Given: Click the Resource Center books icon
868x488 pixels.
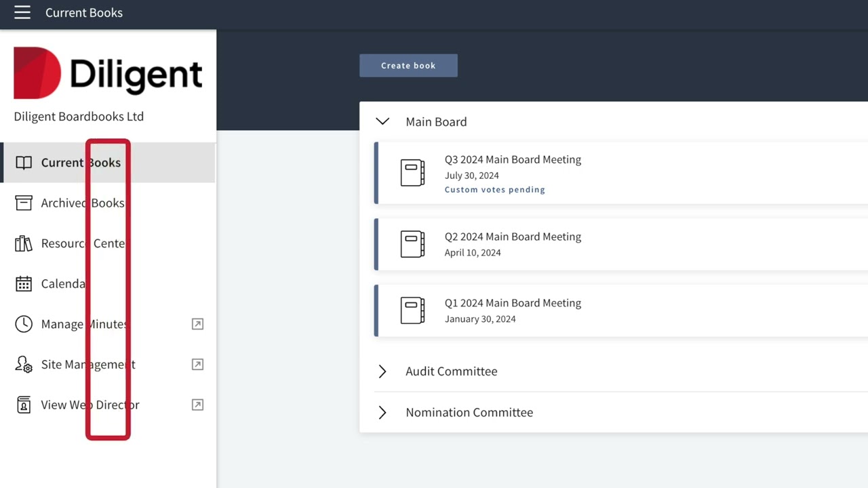Looking at the screenshot, I should point(24,243).
